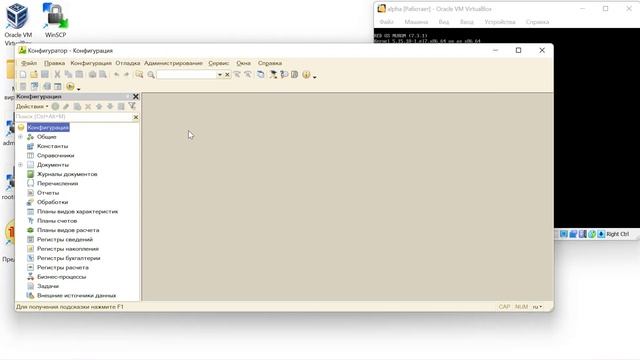The height and width of the screenshot is (360, 640).
Task: Open the Правка menu
Action: [x=54, y=63]
